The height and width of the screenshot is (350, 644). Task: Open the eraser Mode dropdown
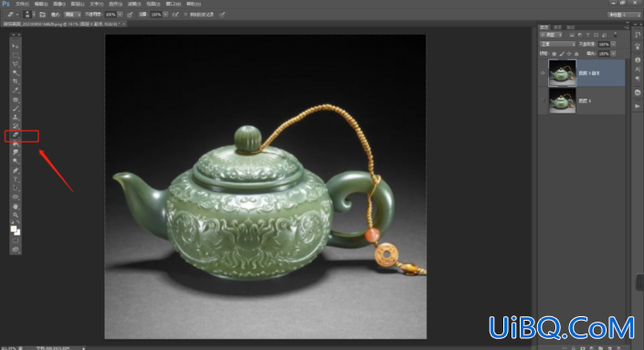[73, 15]
